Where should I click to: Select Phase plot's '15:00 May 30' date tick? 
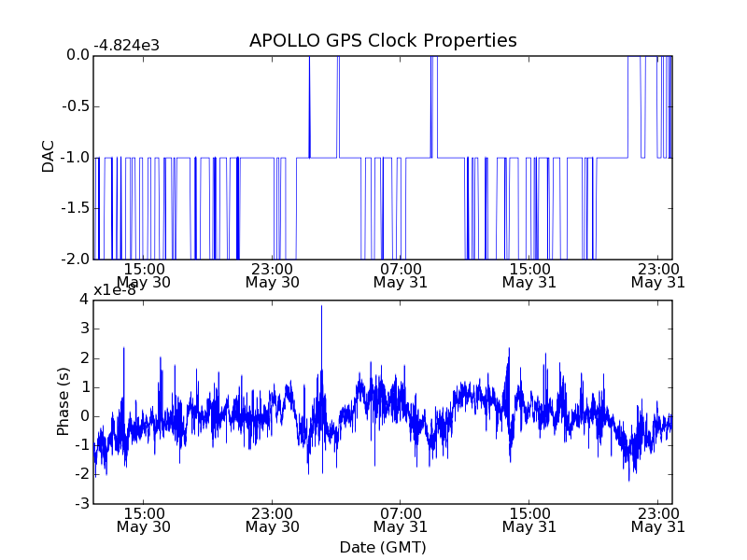(x=144, y=520)
